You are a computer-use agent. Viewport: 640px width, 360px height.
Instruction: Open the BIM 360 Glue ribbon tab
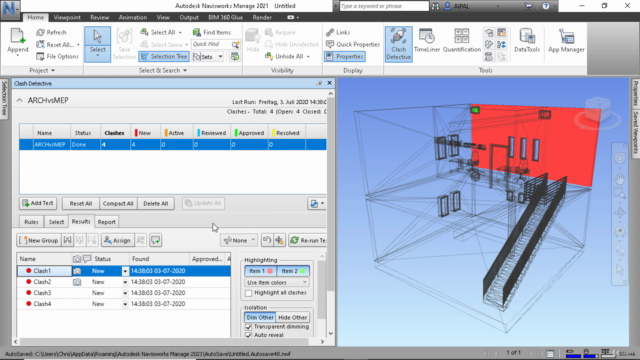(x=225, y=18)
